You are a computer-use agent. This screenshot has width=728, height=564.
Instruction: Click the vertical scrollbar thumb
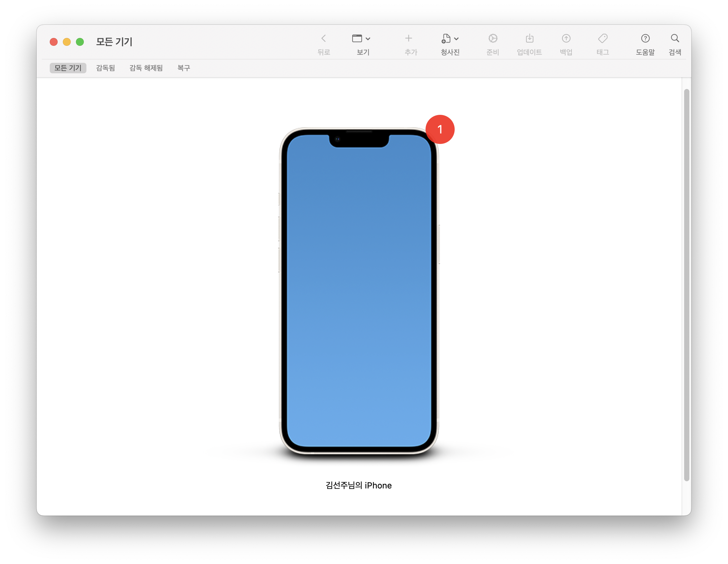coord(686,285)
